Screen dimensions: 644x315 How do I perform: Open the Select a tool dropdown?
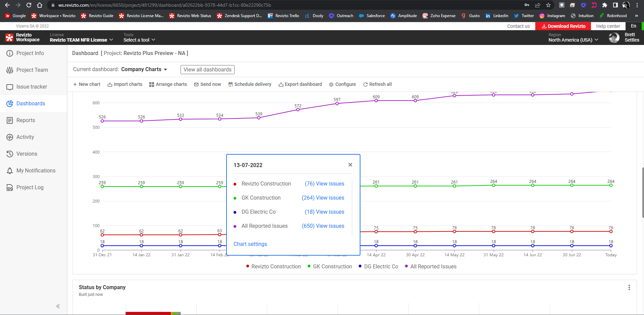(x=139, y=40)
